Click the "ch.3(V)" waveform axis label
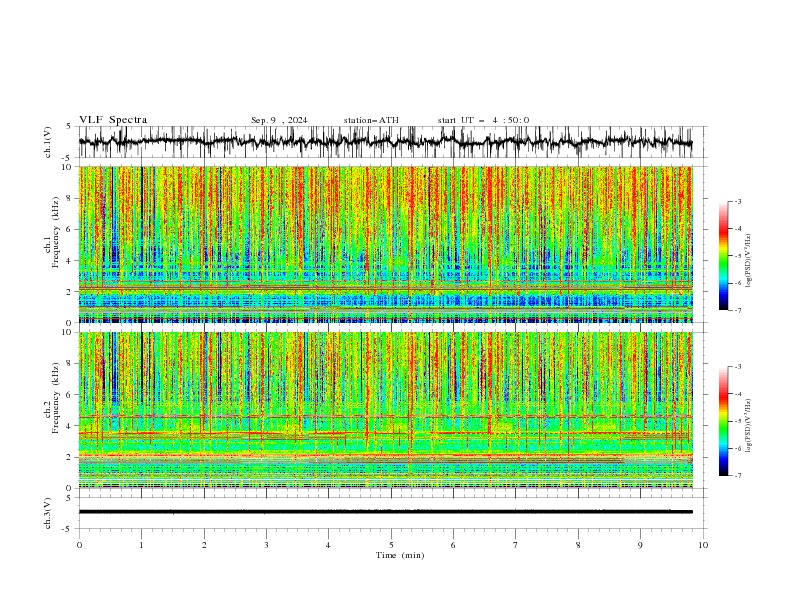Screen dimensions: 792x612 coord(48,513)
